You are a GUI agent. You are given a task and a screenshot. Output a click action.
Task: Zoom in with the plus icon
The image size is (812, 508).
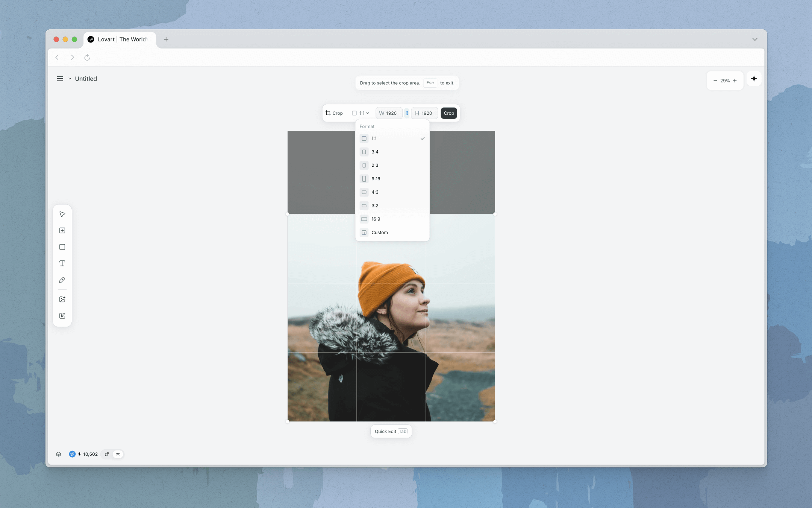tap(735, 81)
